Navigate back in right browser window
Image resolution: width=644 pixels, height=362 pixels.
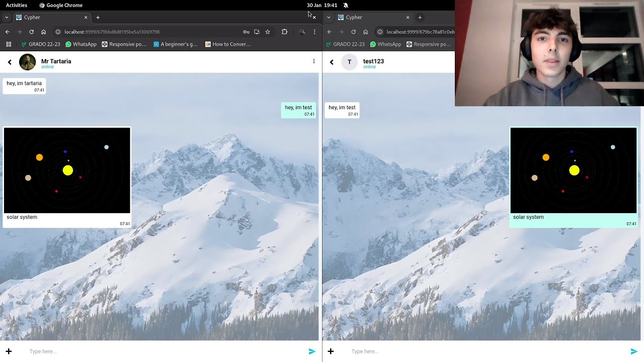tap(329, 32)
